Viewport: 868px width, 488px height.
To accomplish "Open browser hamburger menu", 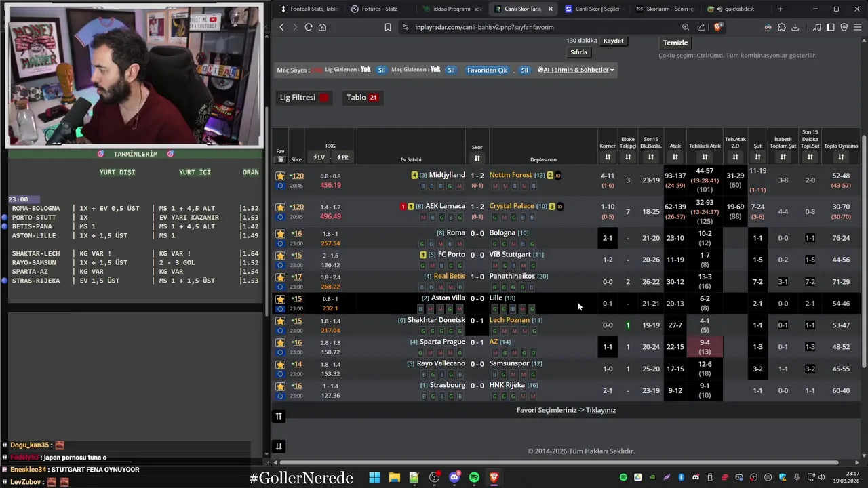I will coord(857,27).
